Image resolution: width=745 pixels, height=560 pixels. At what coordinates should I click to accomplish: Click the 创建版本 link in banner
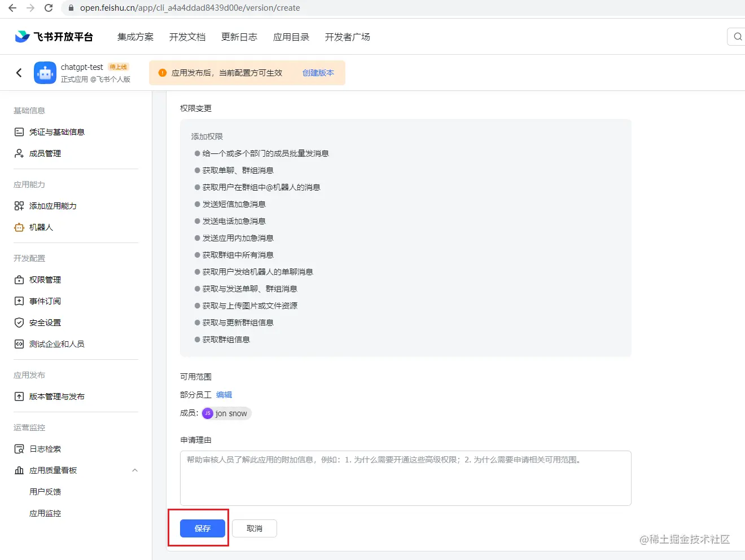click(318, 73)
